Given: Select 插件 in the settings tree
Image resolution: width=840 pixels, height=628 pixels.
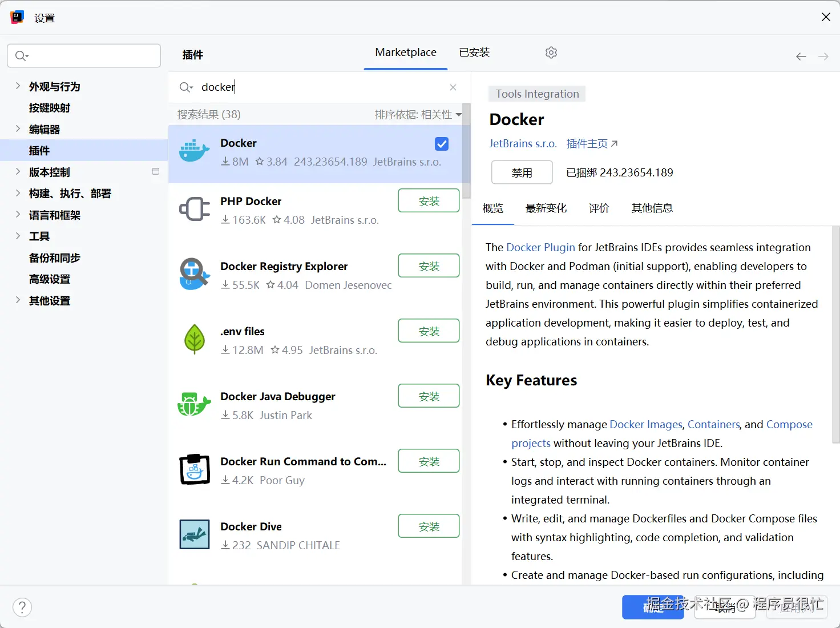Looking at the screenshot, I should [x=84, y=151].
